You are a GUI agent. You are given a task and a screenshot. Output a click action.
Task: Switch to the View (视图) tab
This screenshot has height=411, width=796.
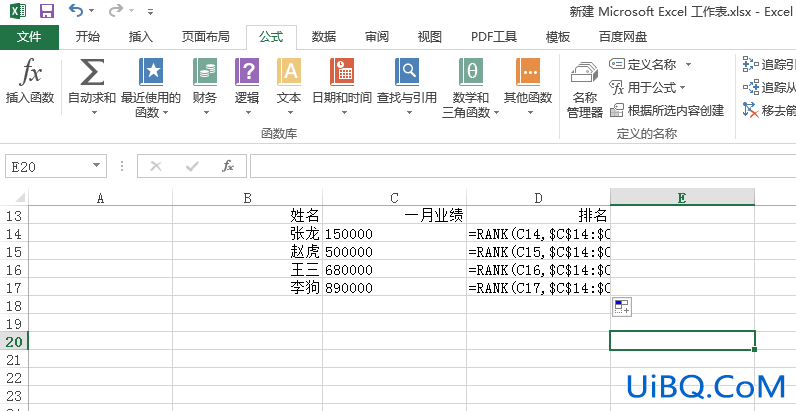(429, 37)
